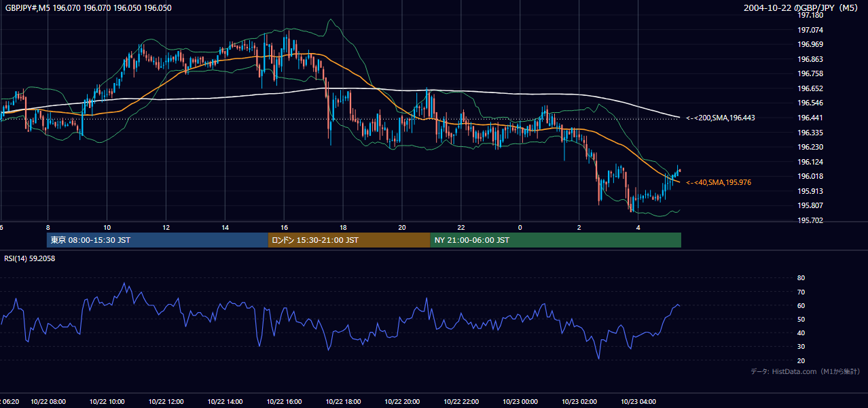This screenshot has width=868, height=408.
Task: Click the 10/22 12:00 date label
Action: [166, 401]
